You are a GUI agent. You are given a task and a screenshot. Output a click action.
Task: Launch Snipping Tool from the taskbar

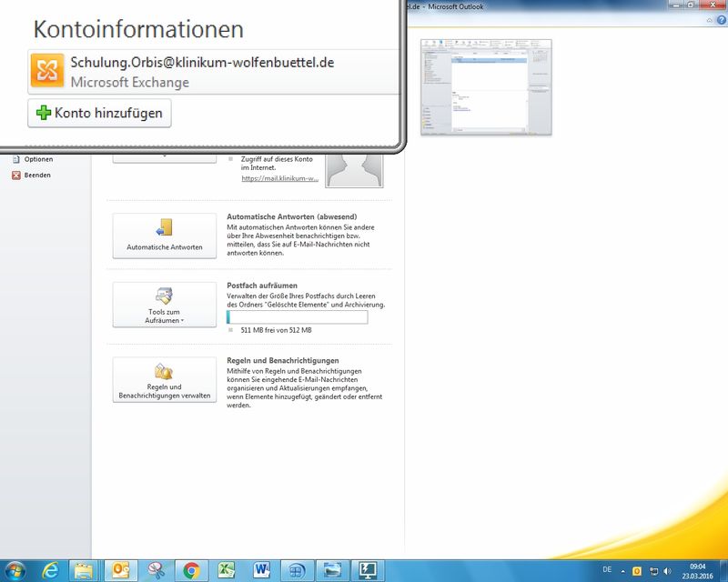(156, 570)
